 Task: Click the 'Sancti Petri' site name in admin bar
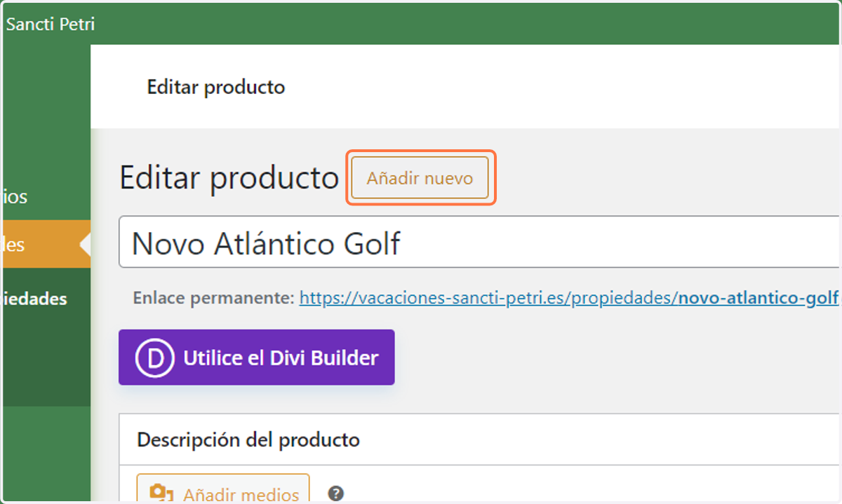(x=51, y=24)
